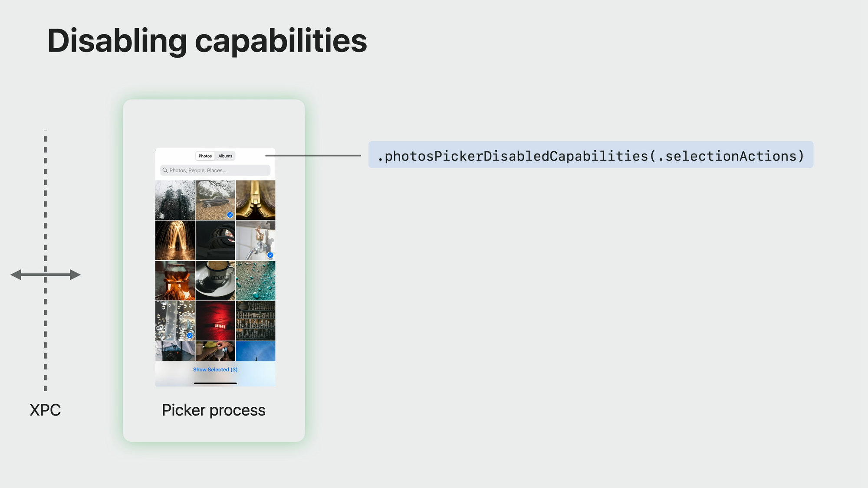
Task: Select the coffee mug photo
Action: click(x=215, y=280)
